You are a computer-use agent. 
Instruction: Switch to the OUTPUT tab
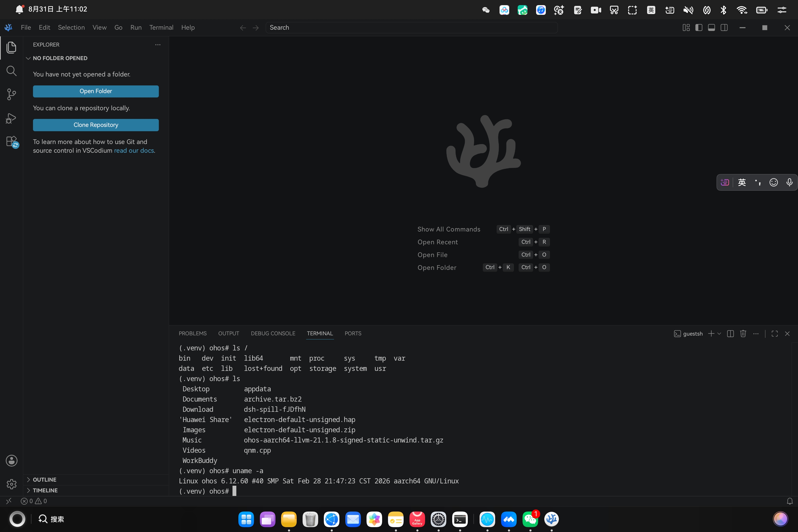coord(229,334)
